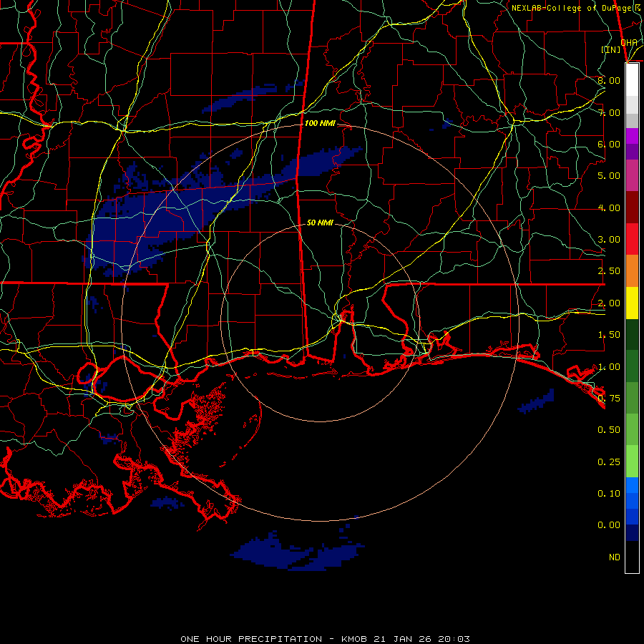Click the 0.25 legend value

click(x=609, y=462)
